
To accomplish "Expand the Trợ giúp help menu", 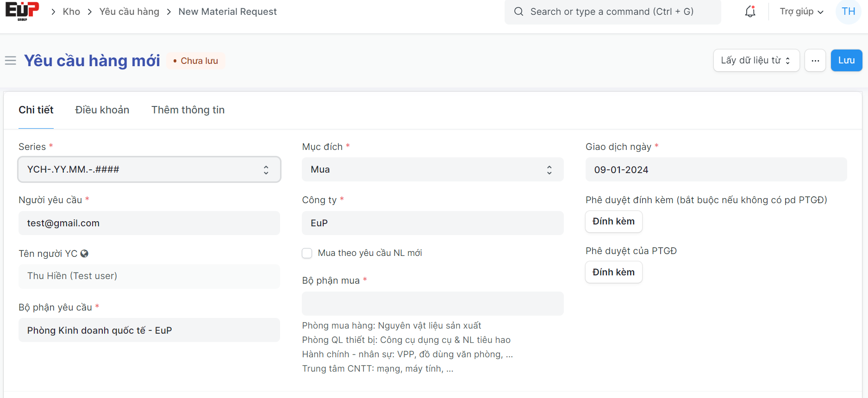I will [801, 12].
